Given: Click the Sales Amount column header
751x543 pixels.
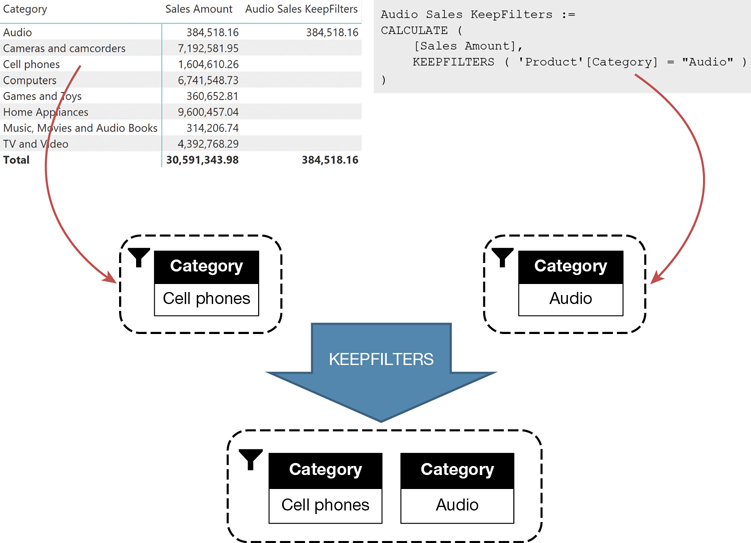Looking at the screenshot, I should click(x=199, y=9).
